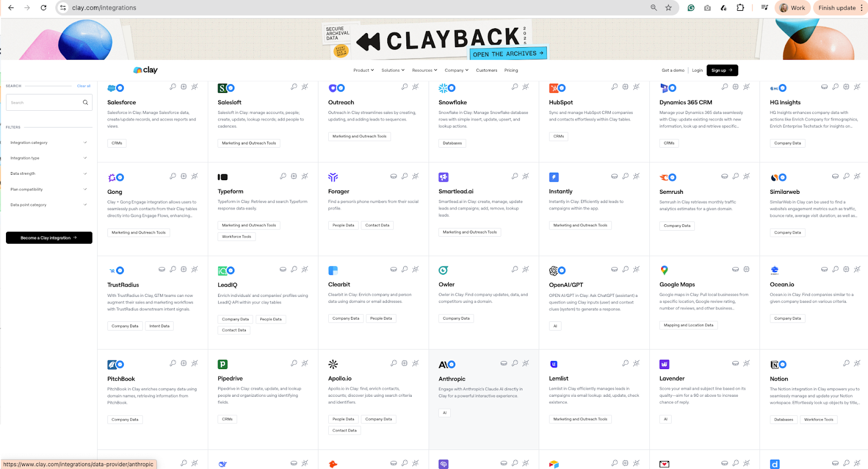868x469 pixels.
Task: Click the Clearbit logo icon
Action: click(333, 270)
